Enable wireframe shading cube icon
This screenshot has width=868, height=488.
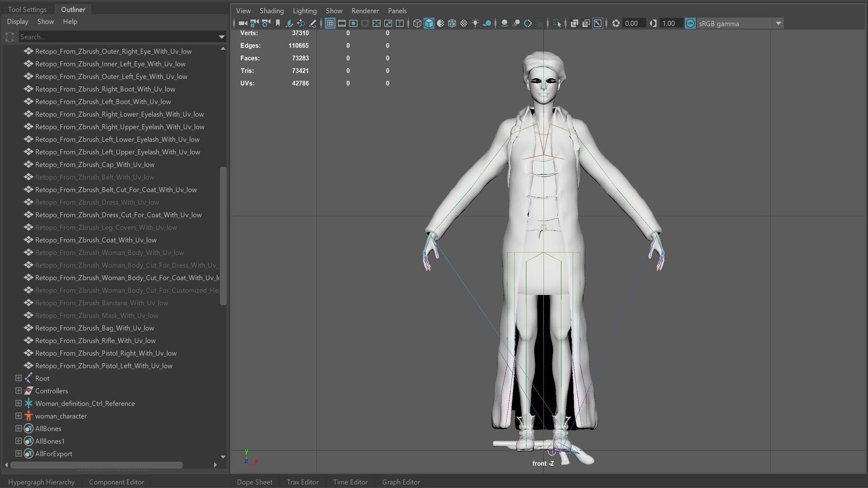coord(417,23)
